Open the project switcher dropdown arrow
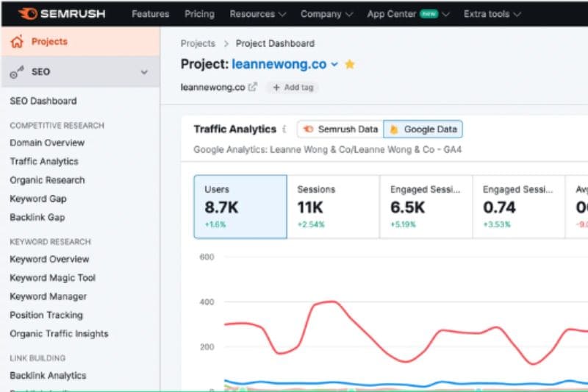Image resolution: width=588 pixels, height=392 pixels. (x=334, y=65)
